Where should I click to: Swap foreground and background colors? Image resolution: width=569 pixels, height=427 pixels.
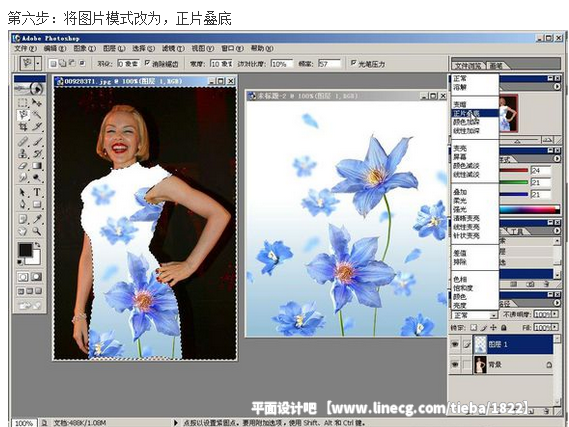coord(37,245)
